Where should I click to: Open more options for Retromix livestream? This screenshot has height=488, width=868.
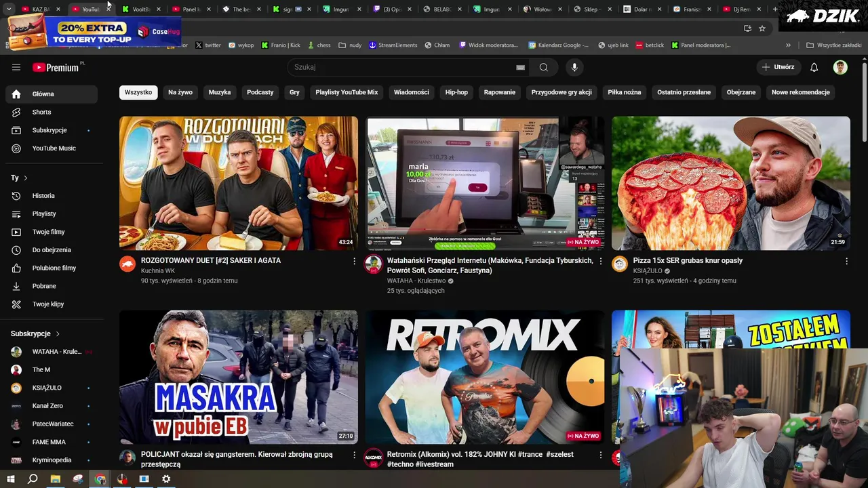(600, 455)
